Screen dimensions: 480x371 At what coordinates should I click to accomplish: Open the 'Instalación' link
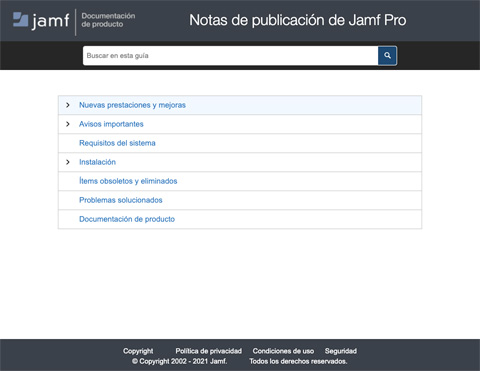(97, 162)
